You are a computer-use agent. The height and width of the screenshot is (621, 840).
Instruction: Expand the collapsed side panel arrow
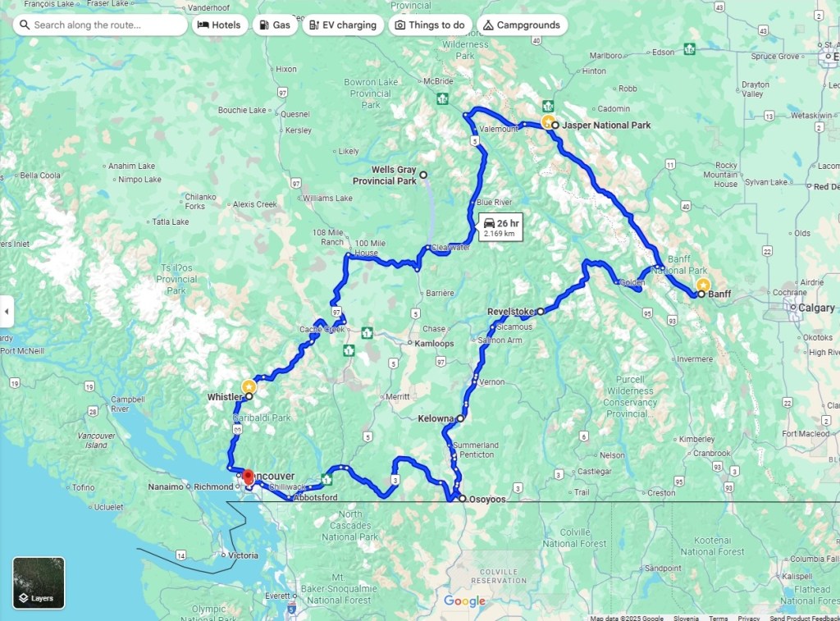(x=7, y=311)
